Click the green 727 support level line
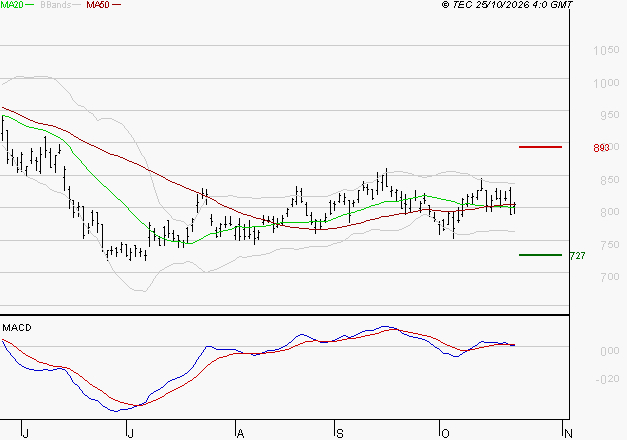This screenshot has width=627, height=440. pos(540,255)
